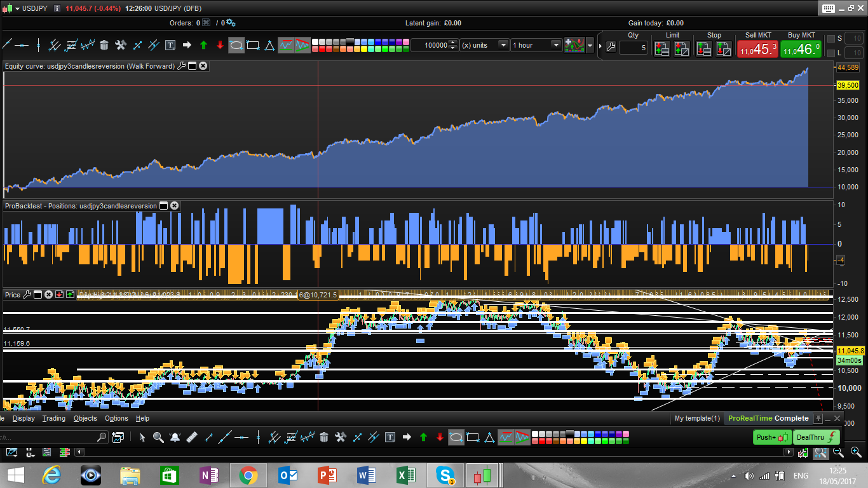Click the alarm bell alert icon
The height and width of the screenshot is (488, 868).
pyautogui.click(x=175, y=437)
